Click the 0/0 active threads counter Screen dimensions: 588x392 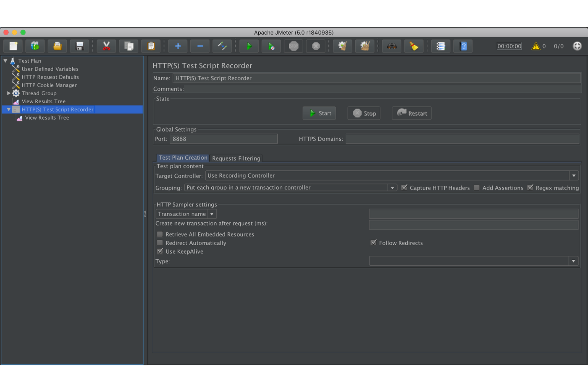click(559, 46)
